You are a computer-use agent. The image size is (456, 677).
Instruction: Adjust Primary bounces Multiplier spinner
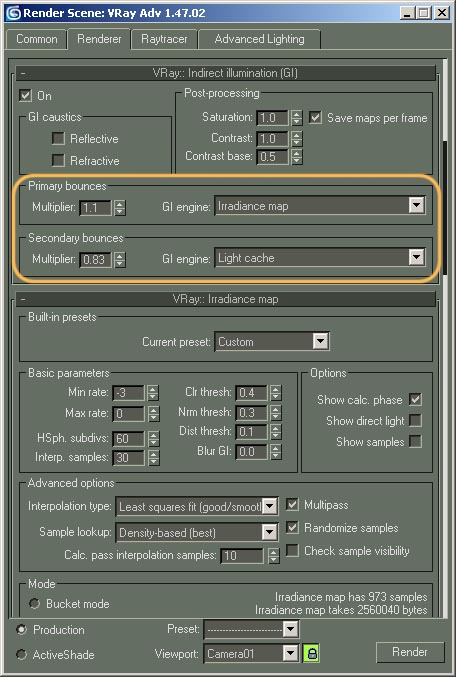(x=120, y=208)
